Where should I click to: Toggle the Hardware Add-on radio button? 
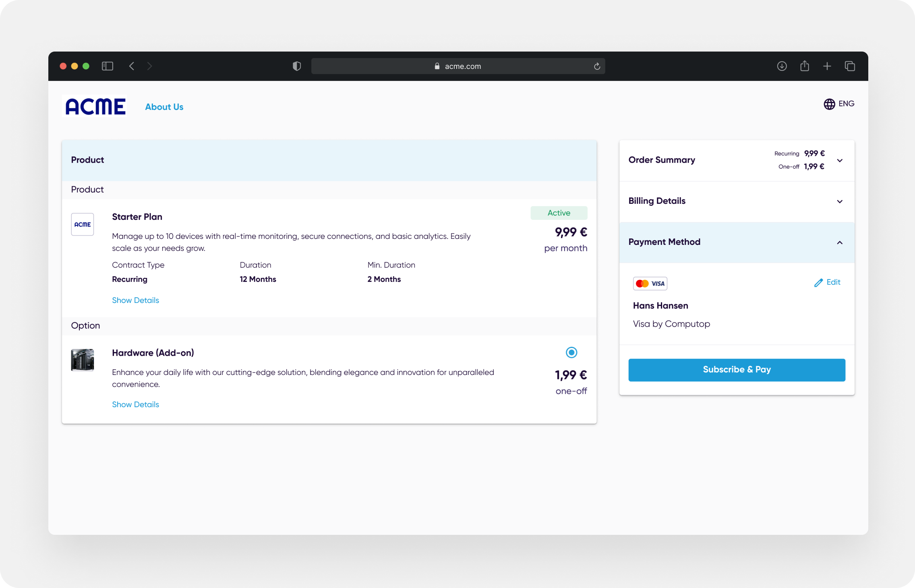tap(571, 352)
